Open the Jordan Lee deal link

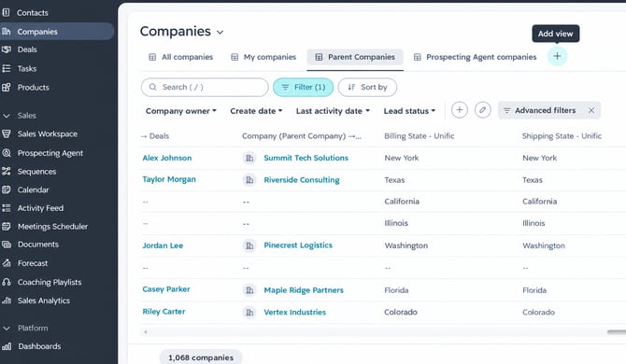(x=163, y=245)
